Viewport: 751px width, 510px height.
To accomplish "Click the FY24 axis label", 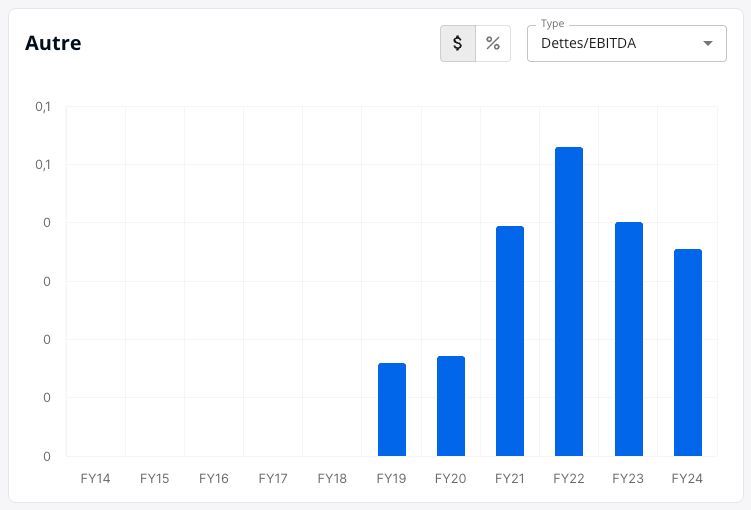I will [x=687, y=478].
